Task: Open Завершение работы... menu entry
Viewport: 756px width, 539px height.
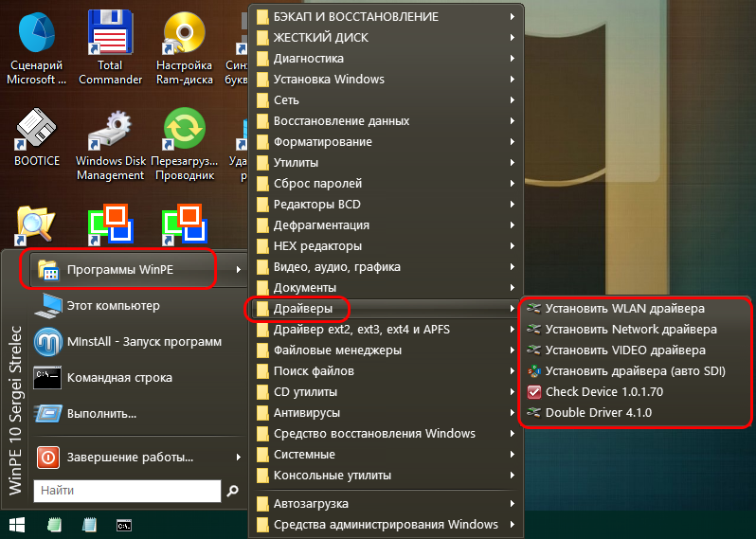Action: 139,457
